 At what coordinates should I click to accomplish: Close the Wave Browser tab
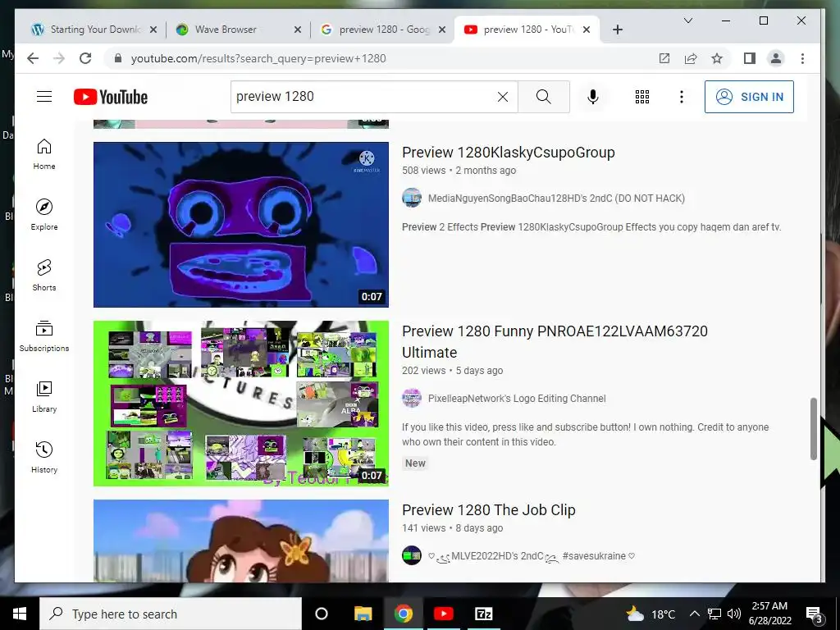tap(298, 30)
